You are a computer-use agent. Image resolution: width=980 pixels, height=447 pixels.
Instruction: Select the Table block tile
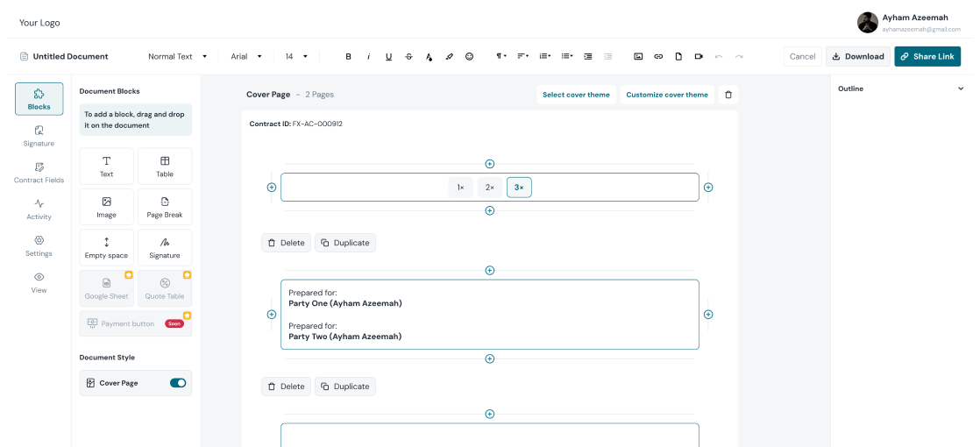(165, 166)
